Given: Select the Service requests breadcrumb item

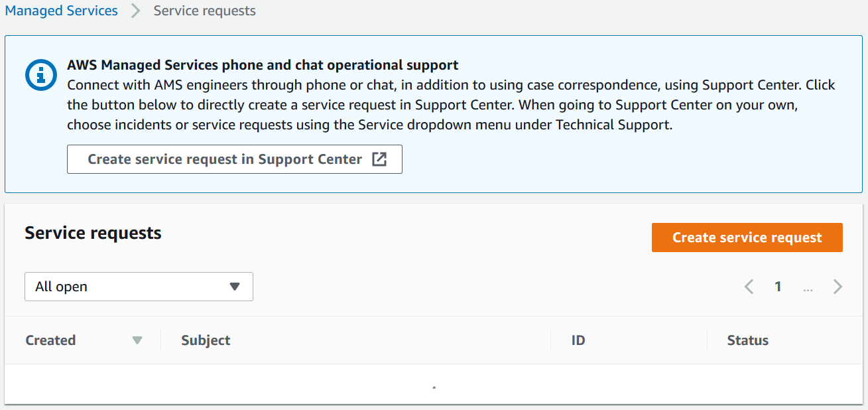Looking at the screenshot, I should pos(204,11).
